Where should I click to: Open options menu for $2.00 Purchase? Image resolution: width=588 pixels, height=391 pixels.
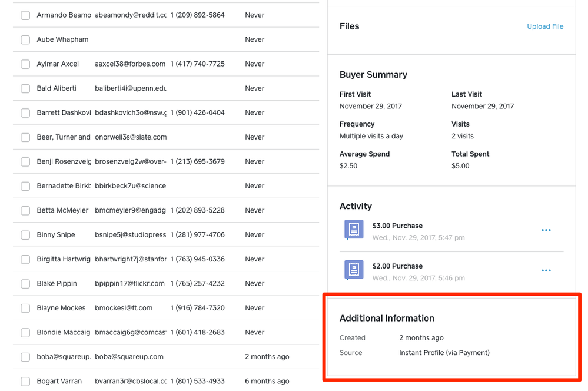point(546,271)
